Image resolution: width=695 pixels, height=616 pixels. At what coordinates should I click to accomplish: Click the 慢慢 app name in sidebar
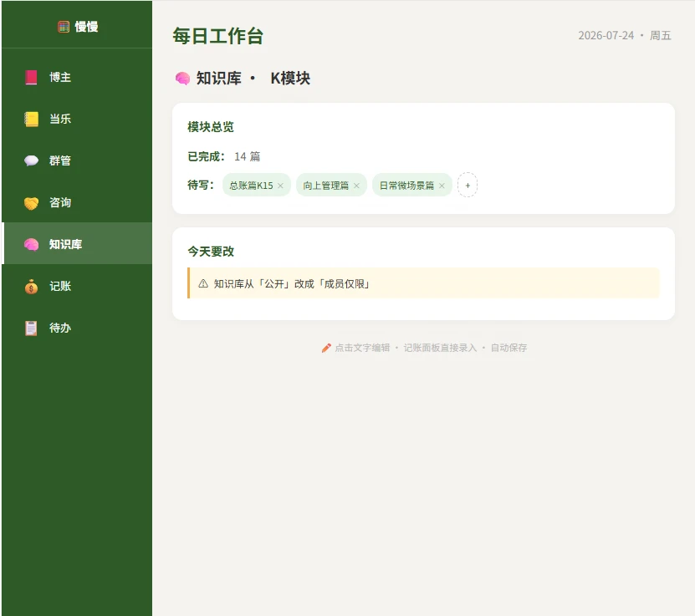pyautogui.click(x=86, y=27)
